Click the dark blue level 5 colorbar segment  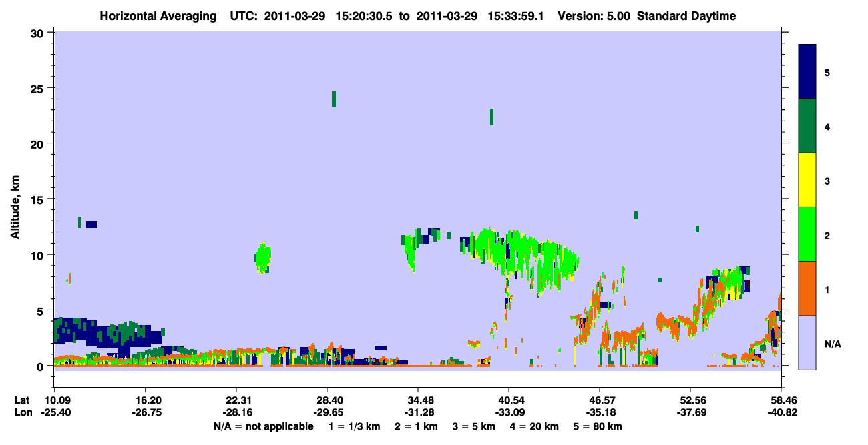coord(808,72)
